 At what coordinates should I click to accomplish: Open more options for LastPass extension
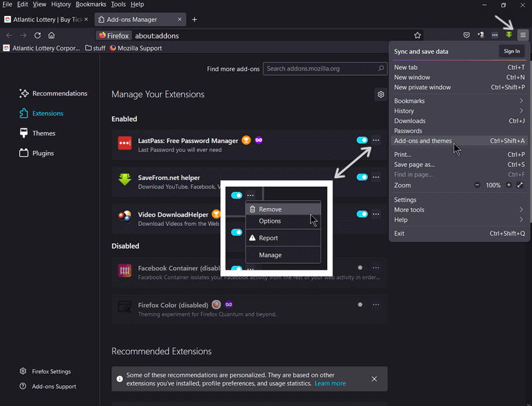pyautogui.click(x=376, y=140)
